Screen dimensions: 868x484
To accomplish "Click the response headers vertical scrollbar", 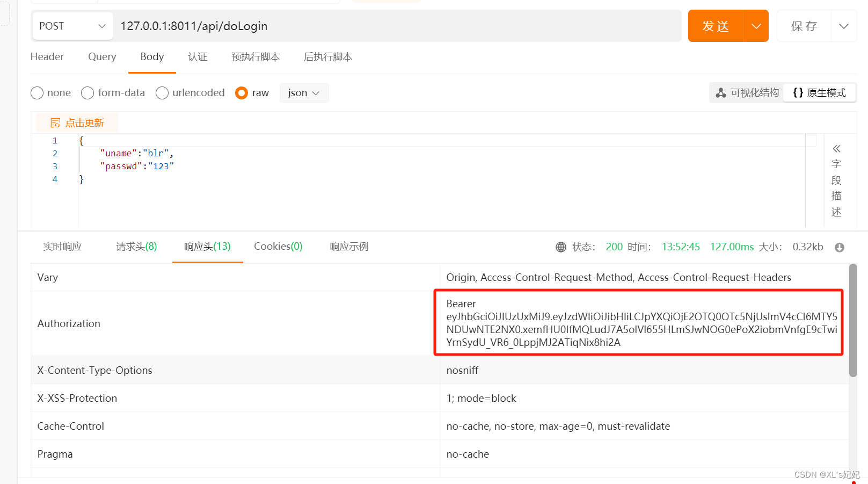I will click(x=853, y=320).
